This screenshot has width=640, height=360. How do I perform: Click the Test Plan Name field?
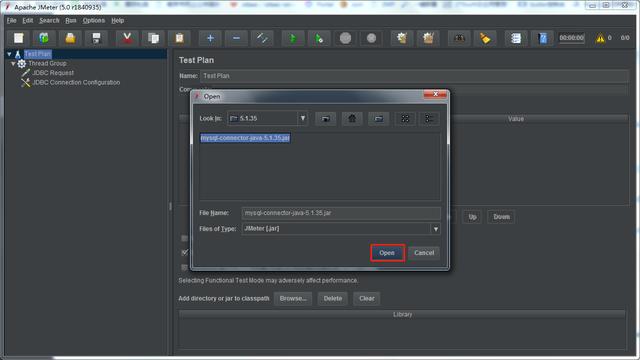tap(414, 76)
